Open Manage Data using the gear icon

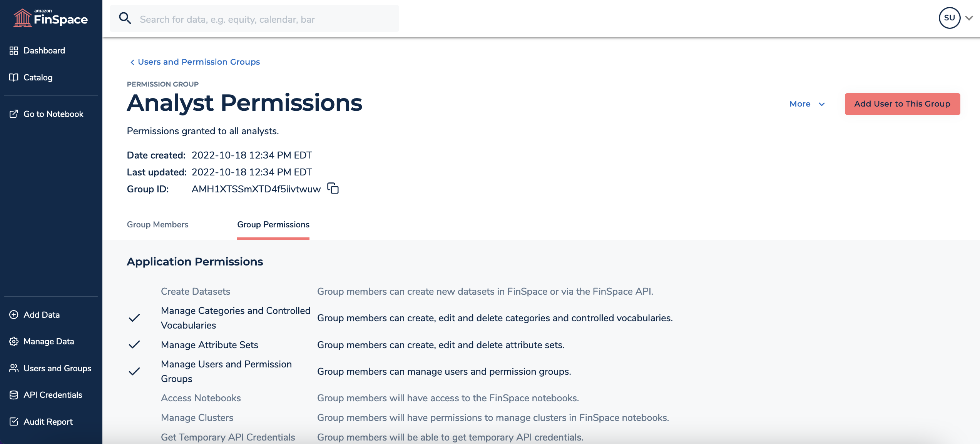13,341
